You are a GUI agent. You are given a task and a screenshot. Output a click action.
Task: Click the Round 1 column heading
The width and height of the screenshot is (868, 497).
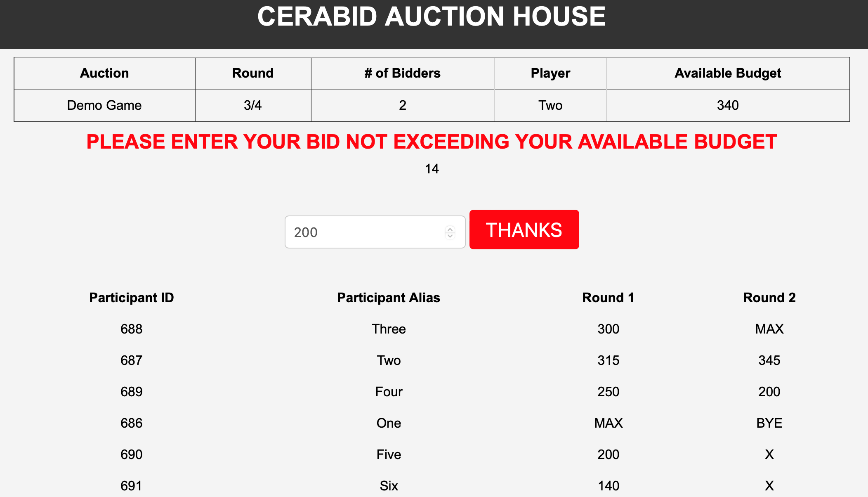click(x=608, y=298)
